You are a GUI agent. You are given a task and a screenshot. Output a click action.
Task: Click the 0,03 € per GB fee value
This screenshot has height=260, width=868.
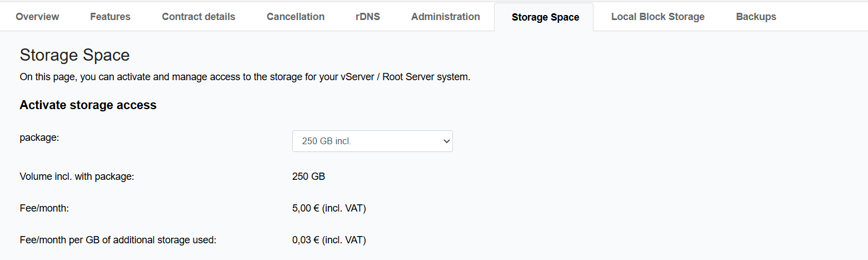328,241
